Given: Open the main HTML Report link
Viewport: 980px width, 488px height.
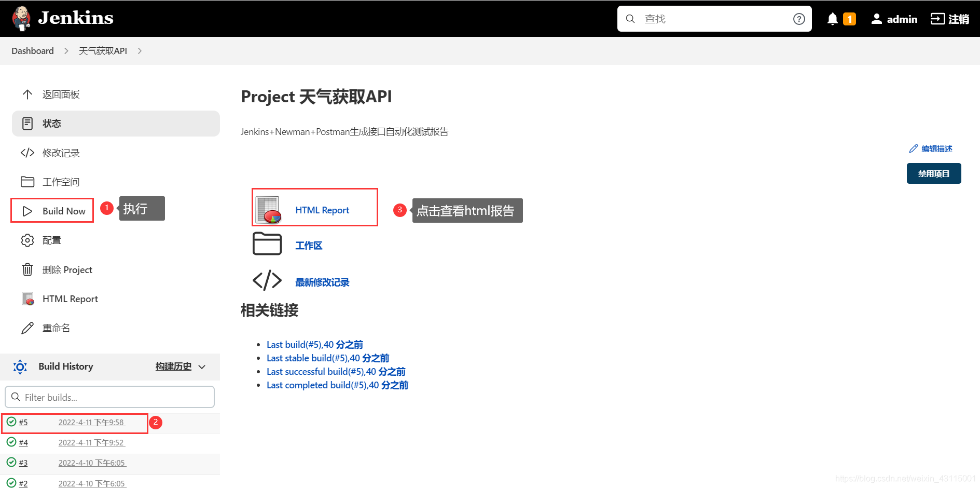Looking at the screenshot, I should click(x=322, y=210).
